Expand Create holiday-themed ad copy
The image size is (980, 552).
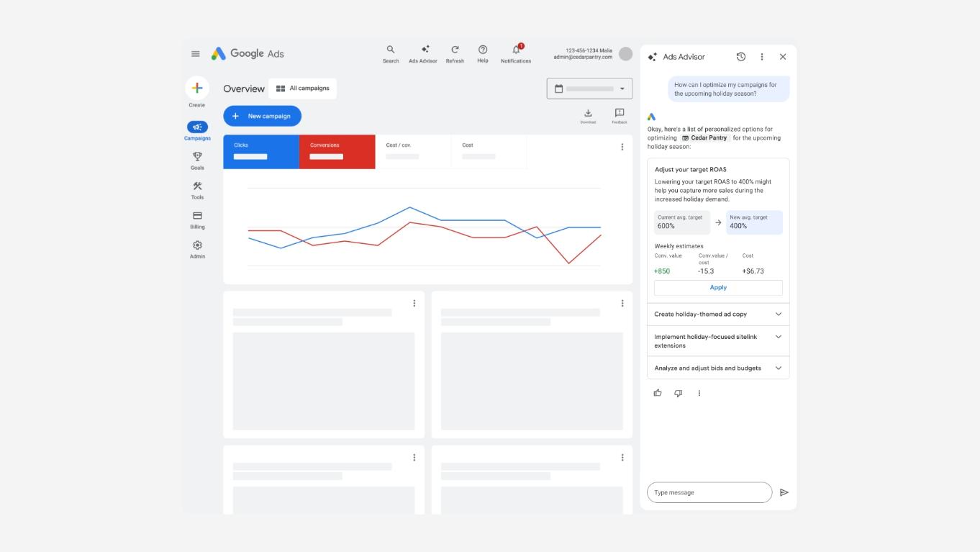pos(717,315)
